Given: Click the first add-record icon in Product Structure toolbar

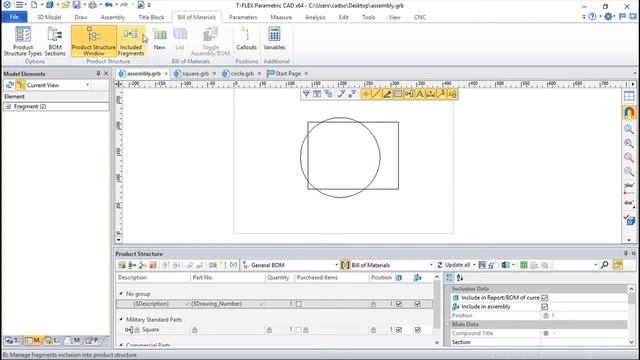Looking at the screenshot, I should point(122,265).
